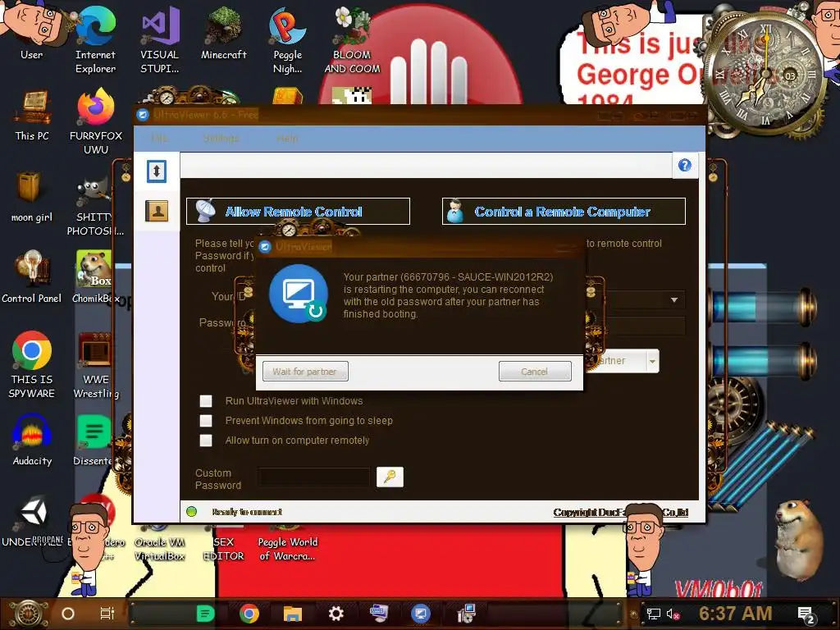Open the notification center icon
Screen dimensions: 840x630
point(806,615)
